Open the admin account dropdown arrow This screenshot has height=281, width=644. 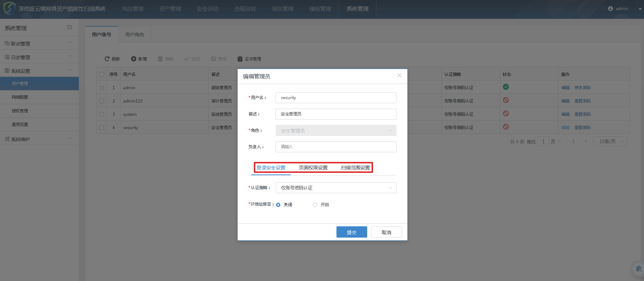pyautogui.click(x=640, y=9)
